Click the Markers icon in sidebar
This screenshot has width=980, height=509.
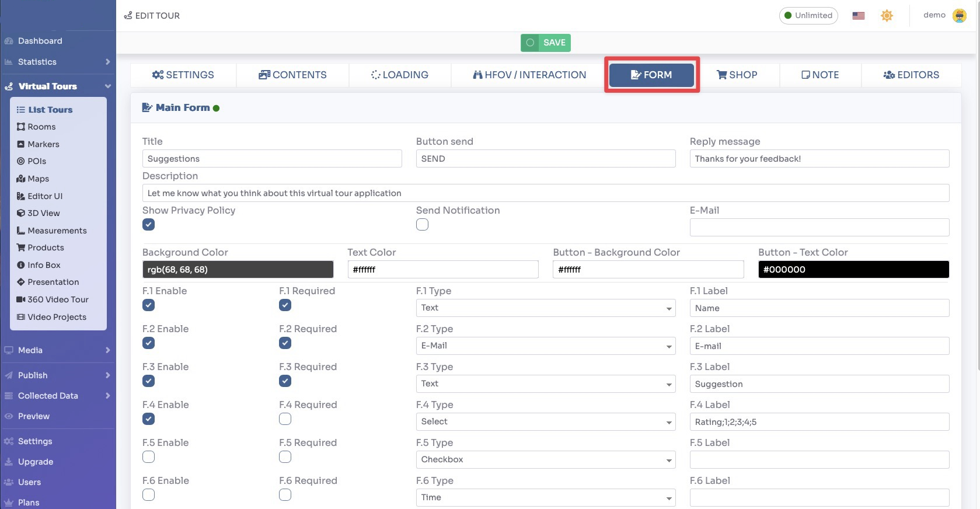(21, 144)
